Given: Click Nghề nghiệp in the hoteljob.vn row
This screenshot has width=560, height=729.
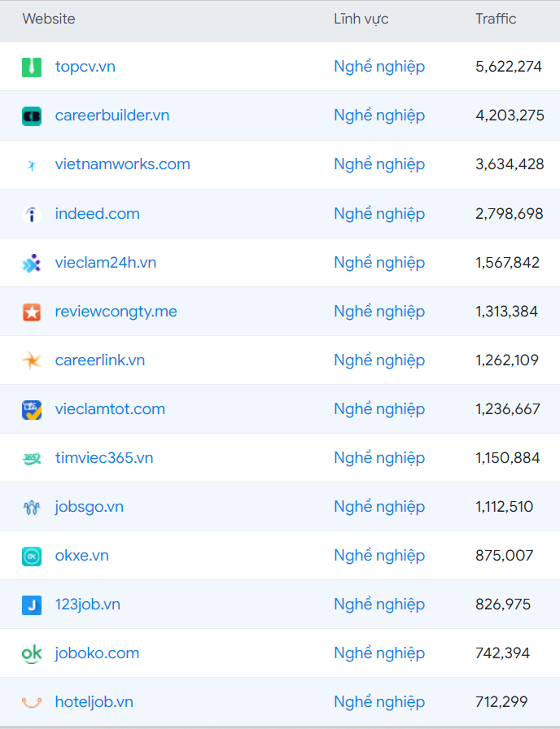Looking at the screenshot, I should click(x=379, y=702).
